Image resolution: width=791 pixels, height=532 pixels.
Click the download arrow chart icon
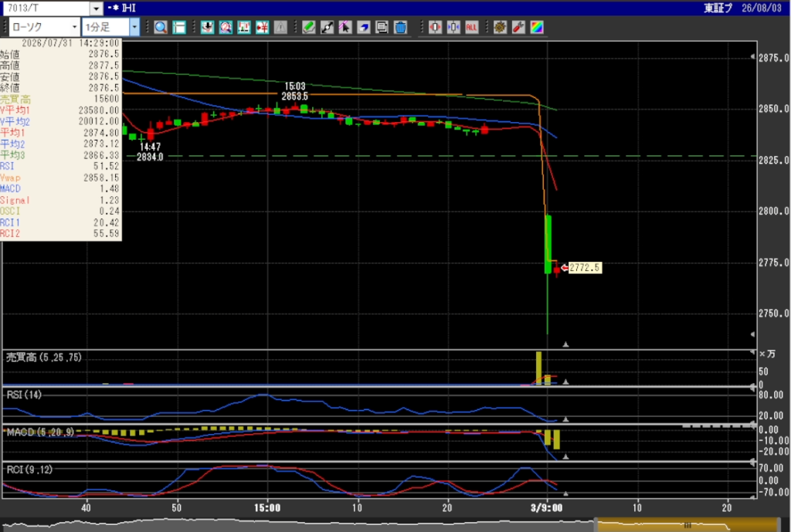207,27
